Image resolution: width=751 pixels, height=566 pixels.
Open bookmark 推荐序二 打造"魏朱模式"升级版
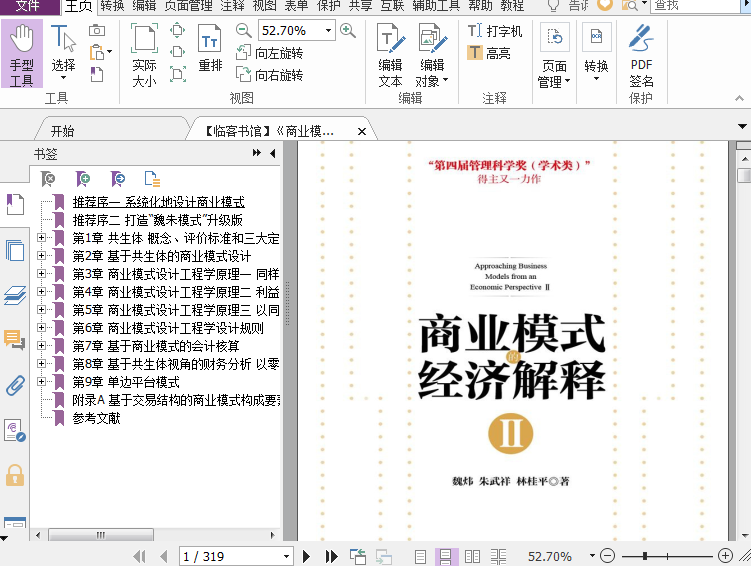158,220
